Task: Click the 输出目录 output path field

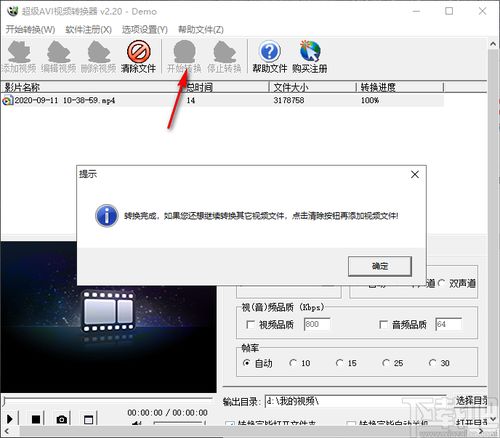Action: pos(356,401)
